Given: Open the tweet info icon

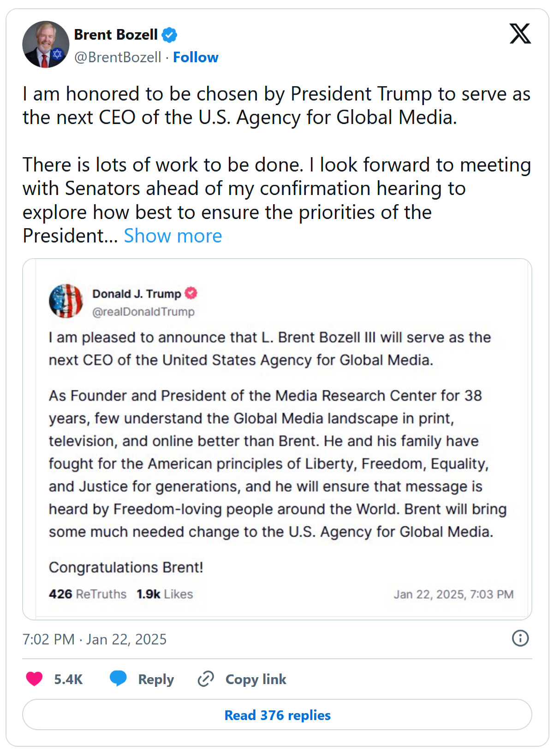Looking at the screenshot, I should pos(520,638).
